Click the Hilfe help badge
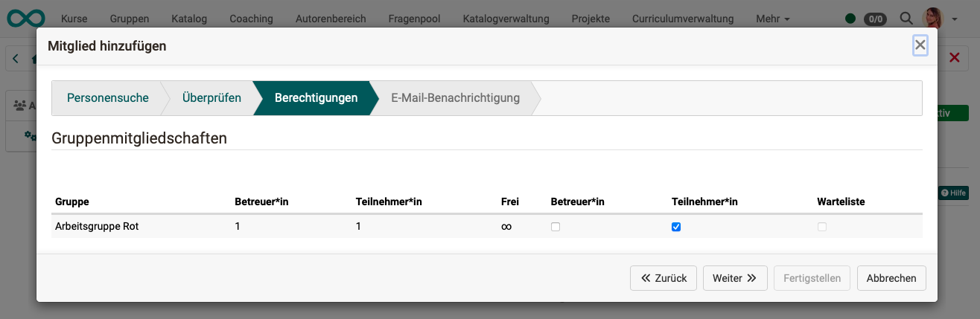The width and height of the screenshot is (980, 319). tap(953, 193)
